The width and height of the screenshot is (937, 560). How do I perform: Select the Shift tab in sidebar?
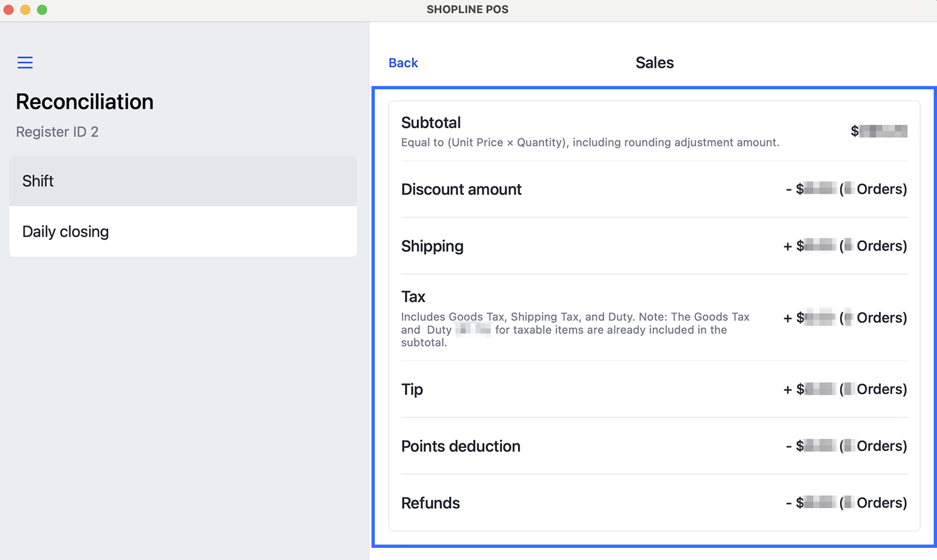click(x=182, y=181)
